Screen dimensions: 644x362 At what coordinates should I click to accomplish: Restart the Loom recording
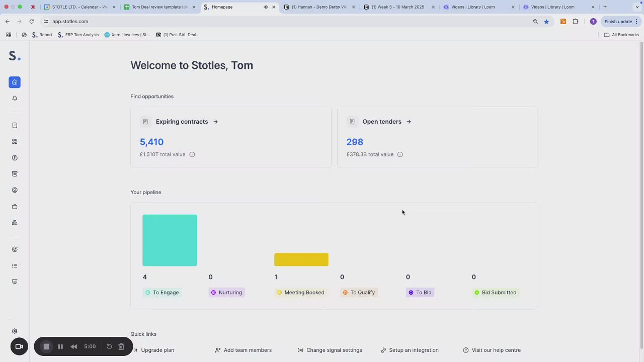click(109, 346)
